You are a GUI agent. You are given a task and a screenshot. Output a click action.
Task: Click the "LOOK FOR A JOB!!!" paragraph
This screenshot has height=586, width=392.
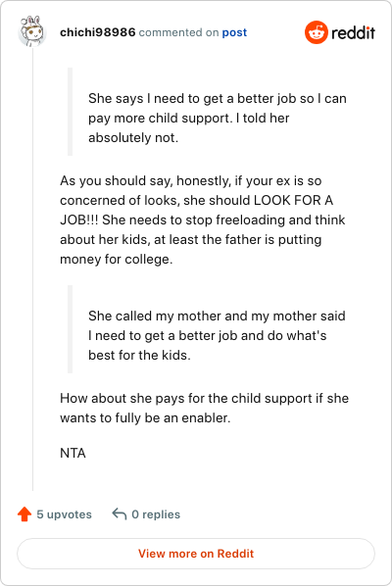[x=204, y=220]
